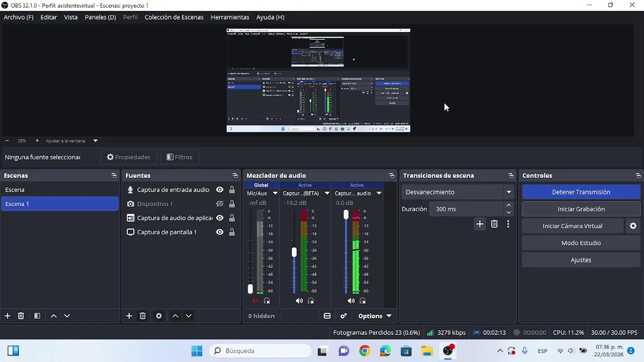Viewport: 644px width, 362px height.
Task: Toggle monitoring on Captur...(BETA) channel
Action: tap(311, 301)
